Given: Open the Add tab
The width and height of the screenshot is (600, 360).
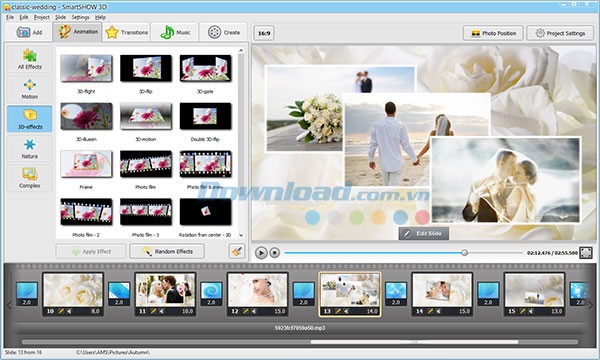Looking at the screenshot, I should (29, 33).
